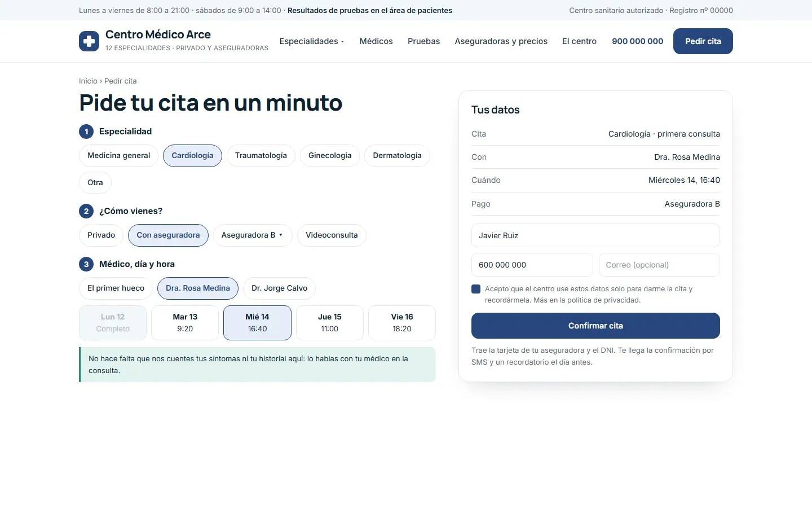
Task: Focus the Correo (opcional) field
Action: pos(659,265)
